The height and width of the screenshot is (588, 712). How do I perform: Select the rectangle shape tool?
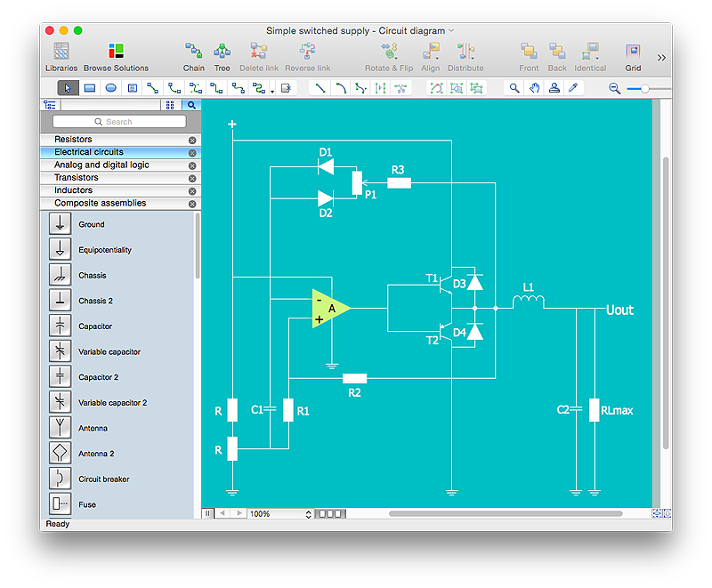point(90,88)
